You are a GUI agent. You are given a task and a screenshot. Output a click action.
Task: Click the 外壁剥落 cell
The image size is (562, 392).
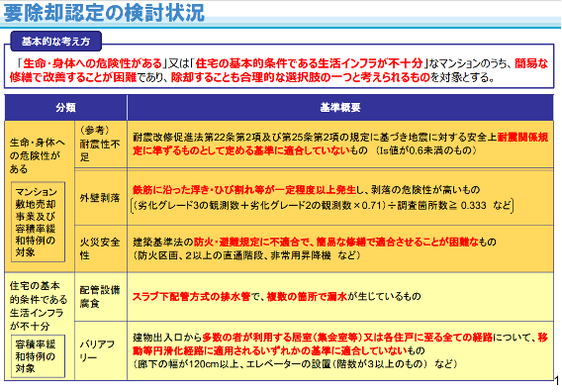[100, 198]
